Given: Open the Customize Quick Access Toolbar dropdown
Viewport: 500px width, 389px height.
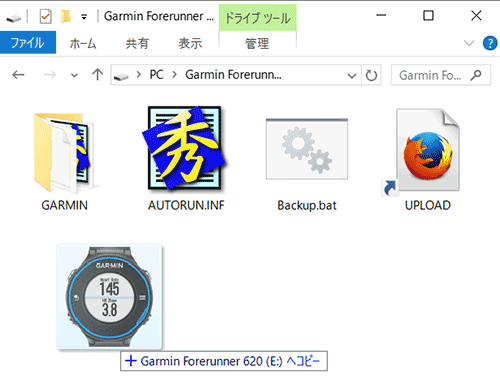Looking at the screenshot, I should pos(84,17).
